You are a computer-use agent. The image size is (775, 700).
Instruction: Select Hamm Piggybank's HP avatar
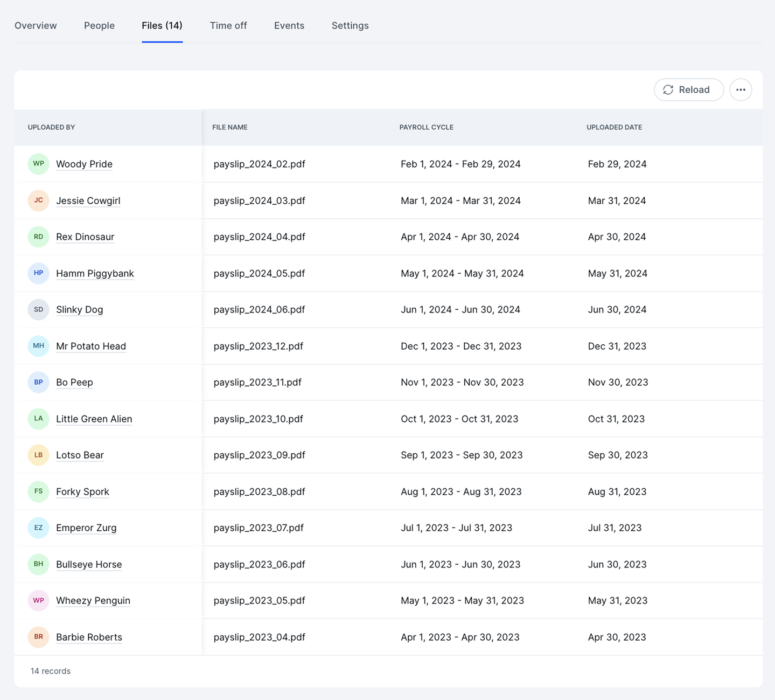38,273
